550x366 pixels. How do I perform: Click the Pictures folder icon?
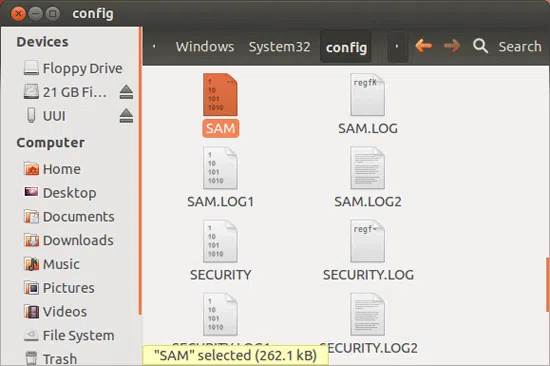click(x=31, y=288)
